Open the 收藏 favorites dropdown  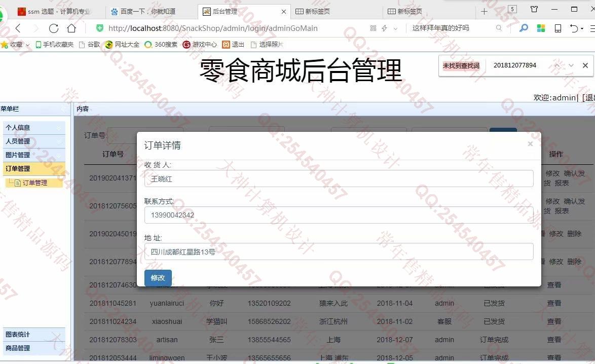[16, 45]
